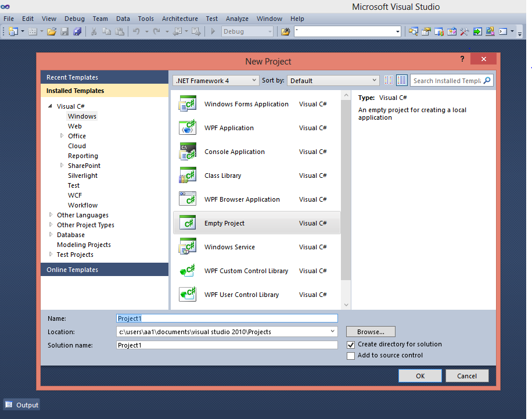Click the Search Installed Templates field
This screenshot has width=532, height=419.
tap(447, 80)
